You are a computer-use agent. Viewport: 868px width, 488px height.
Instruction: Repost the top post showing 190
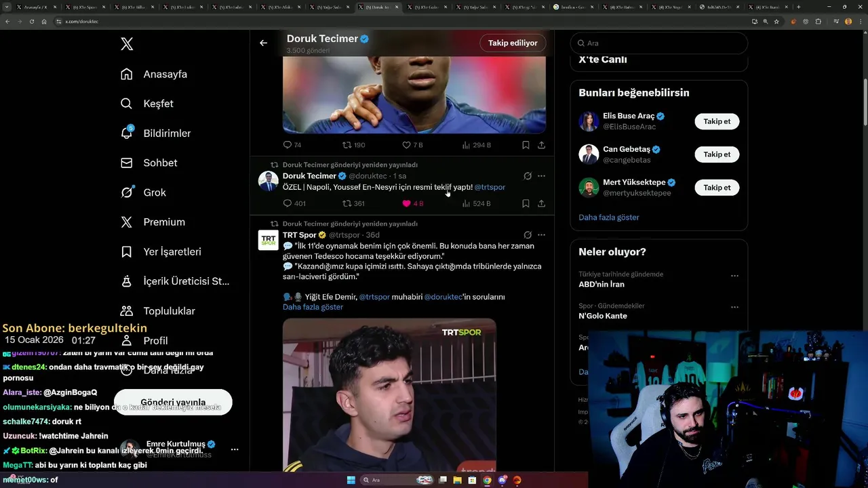pos(354,145)
